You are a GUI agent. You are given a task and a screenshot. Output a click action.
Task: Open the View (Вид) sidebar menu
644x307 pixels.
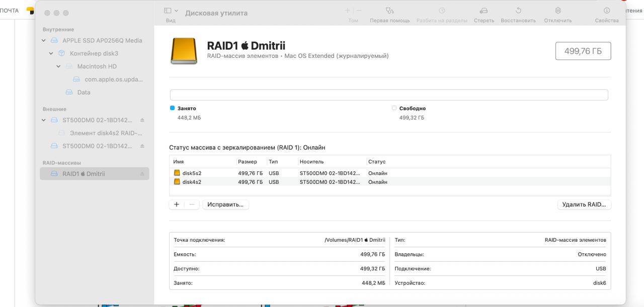171,11
